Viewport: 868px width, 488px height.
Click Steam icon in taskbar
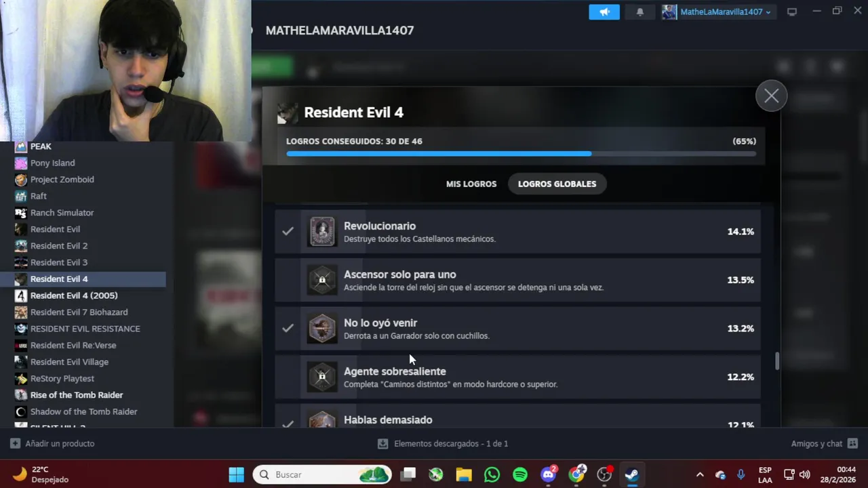pos(632,474)
